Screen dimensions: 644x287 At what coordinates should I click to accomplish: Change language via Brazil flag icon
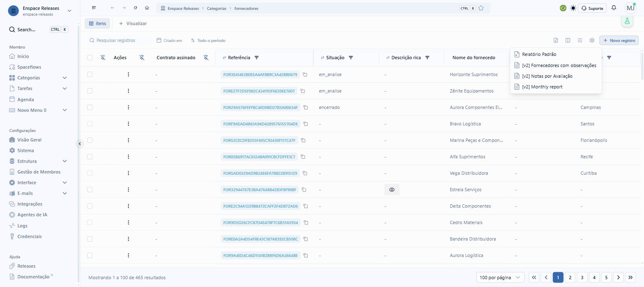tap(563, 8)
